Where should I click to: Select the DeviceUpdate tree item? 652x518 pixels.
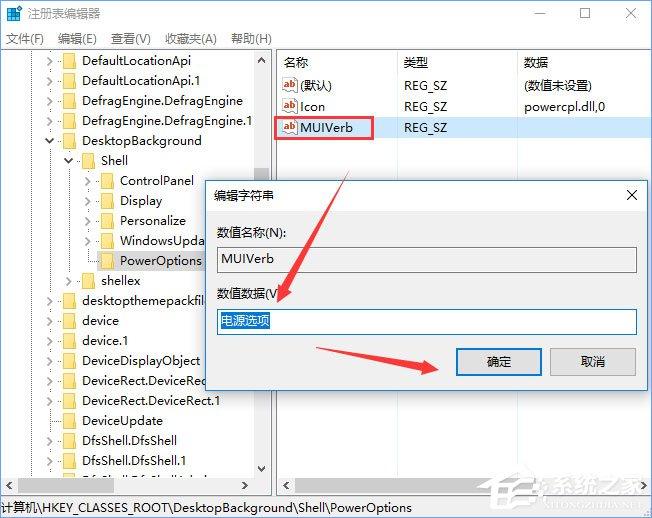(x=122, y=421)
